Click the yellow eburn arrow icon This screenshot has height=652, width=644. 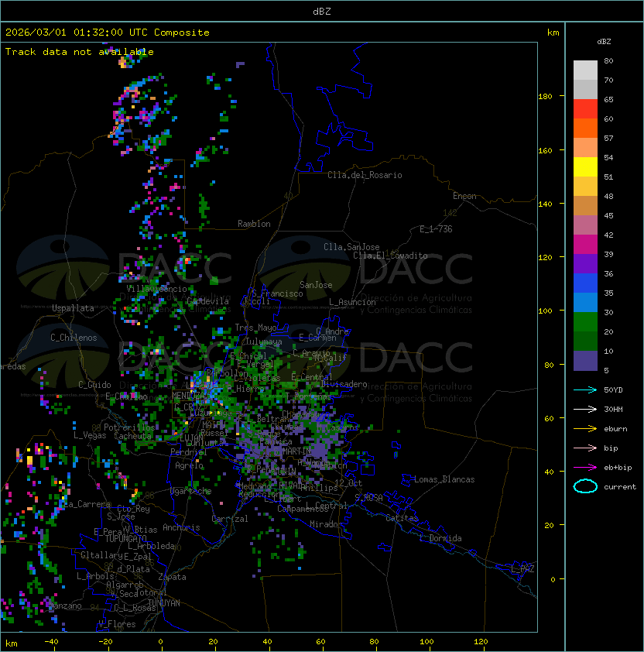pos(585,428)
